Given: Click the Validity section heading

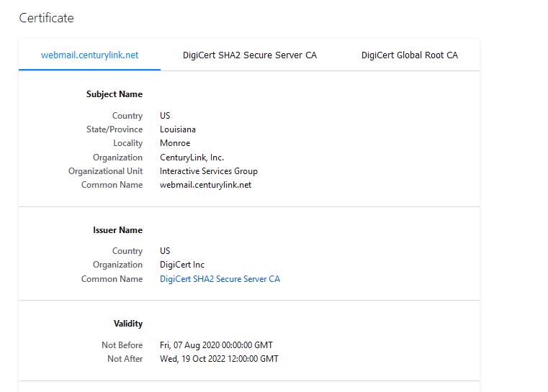Looking at the screenshot, I should click(128, 324).
